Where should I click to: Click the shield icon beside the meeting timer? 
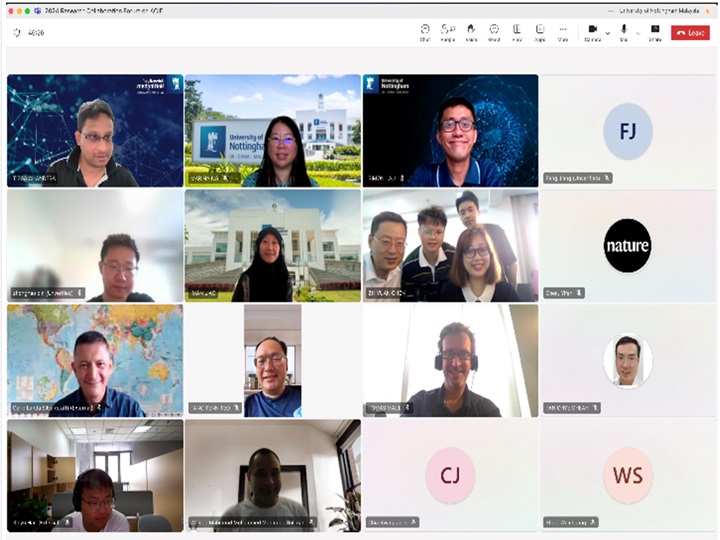[x=17, y=32]
